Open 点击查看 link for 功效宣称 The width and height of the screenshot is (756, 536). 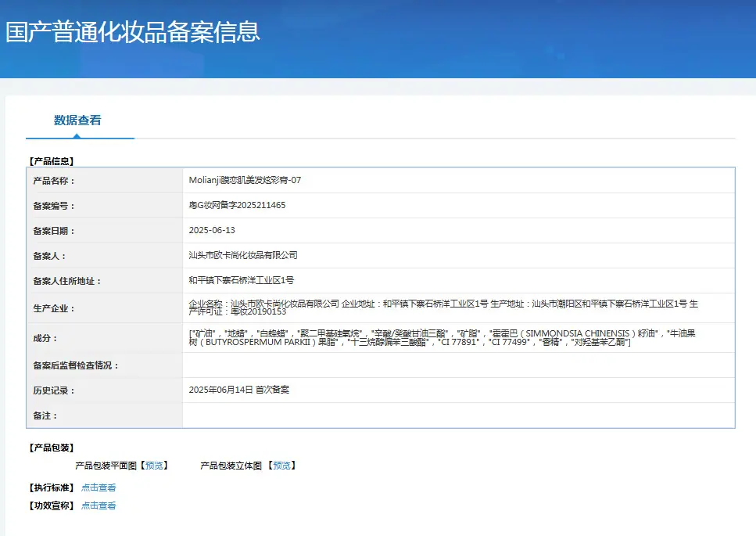[99, 505]
